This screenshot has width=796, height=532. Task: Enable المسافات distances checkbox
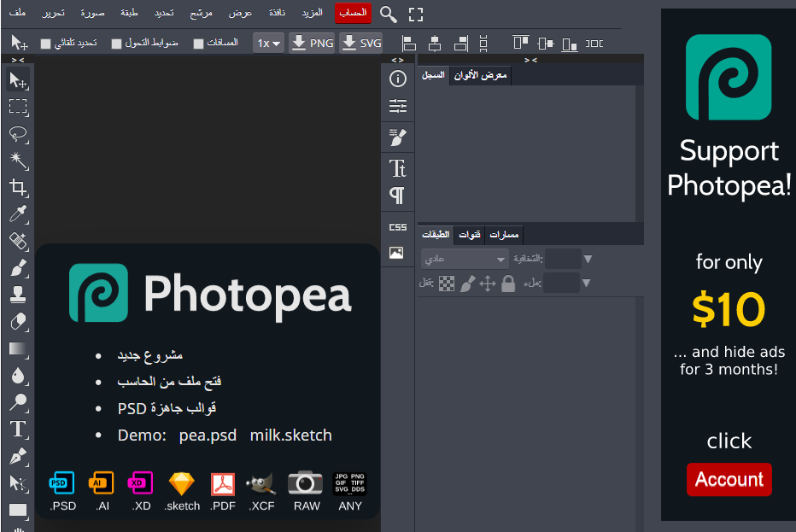click(198, 44)
